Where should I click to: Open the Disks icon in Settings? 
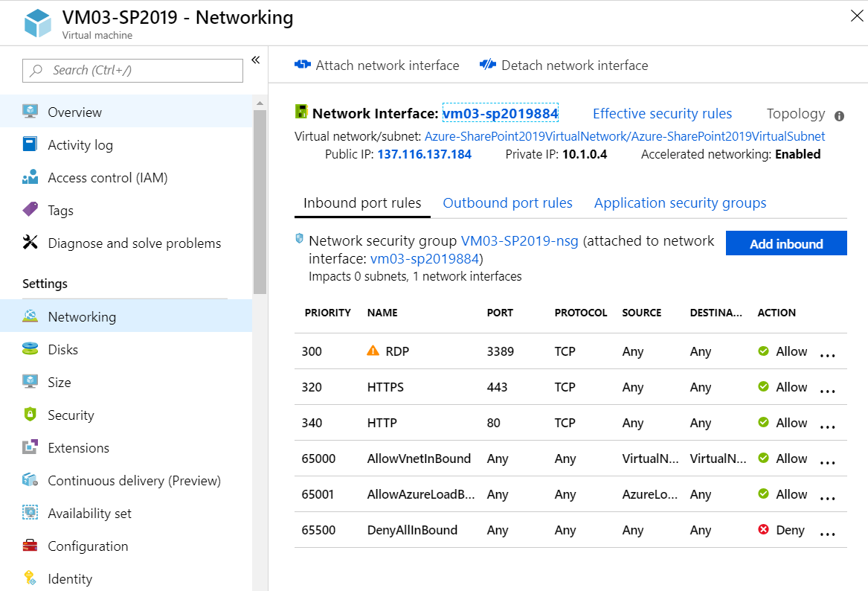(30, 349)
